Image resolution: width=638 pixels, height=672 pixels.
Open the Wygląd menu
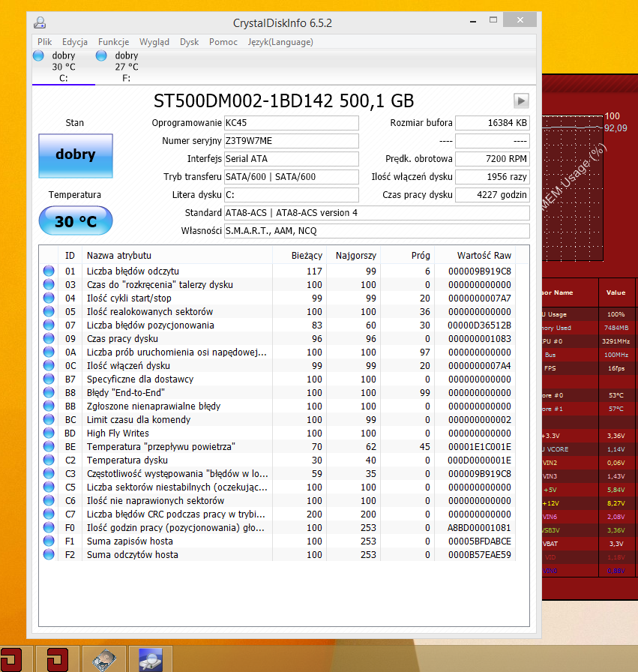pos(154,42)
